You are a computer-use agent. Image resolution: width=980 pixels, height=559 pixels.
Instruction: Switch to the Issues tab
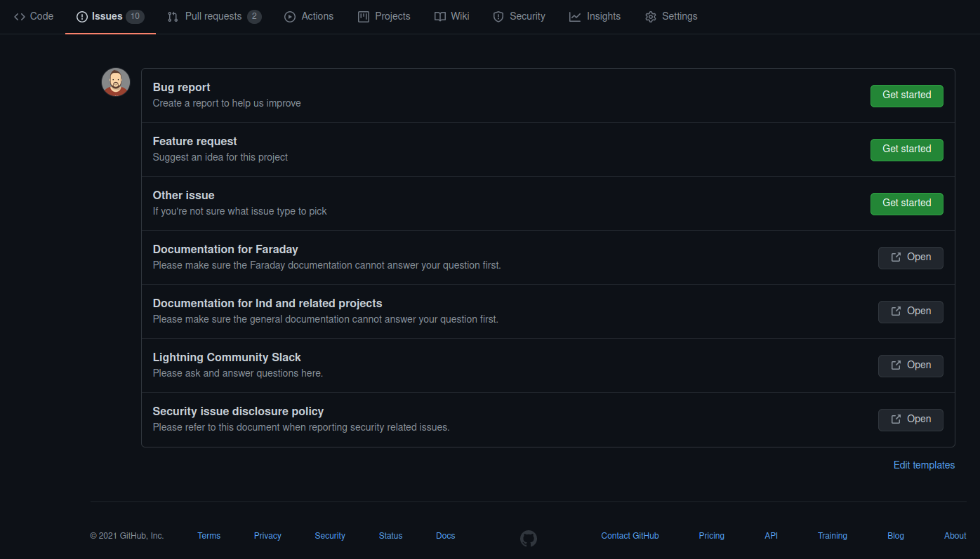point(110,16)
